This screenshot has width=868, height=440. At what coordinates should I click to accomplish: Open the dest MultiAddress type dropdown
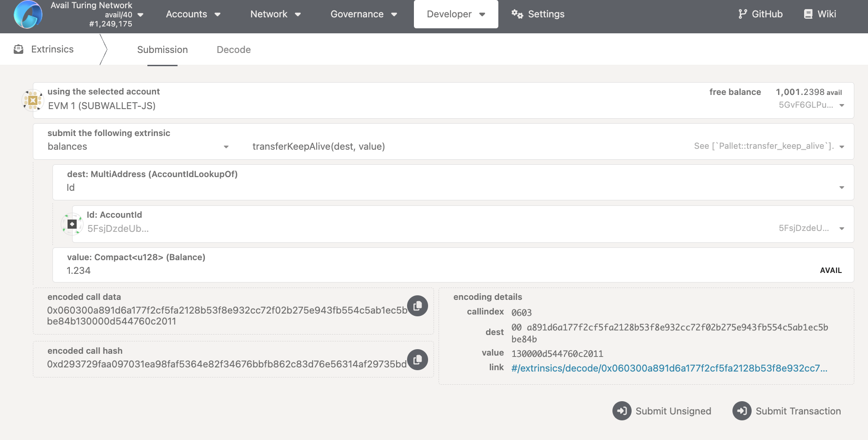tap(453, 188)
